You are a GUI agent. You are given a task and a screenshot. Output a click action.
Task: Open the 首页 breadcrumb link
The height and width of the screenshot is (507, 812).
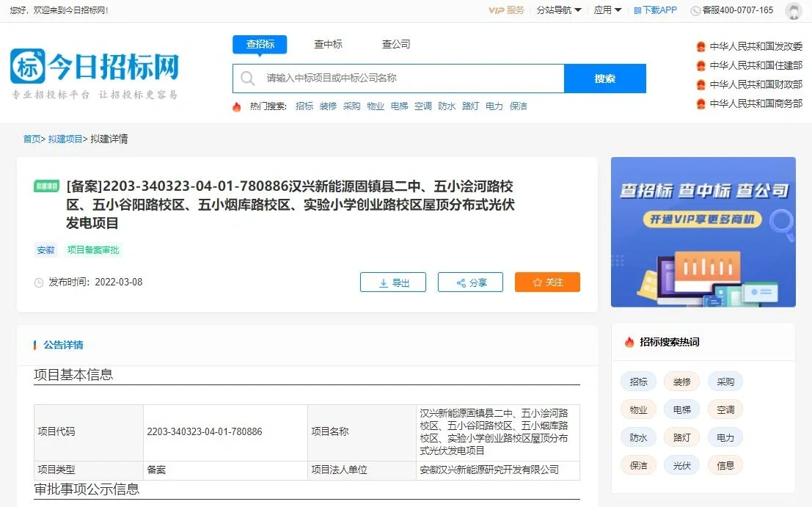[31, 138]
